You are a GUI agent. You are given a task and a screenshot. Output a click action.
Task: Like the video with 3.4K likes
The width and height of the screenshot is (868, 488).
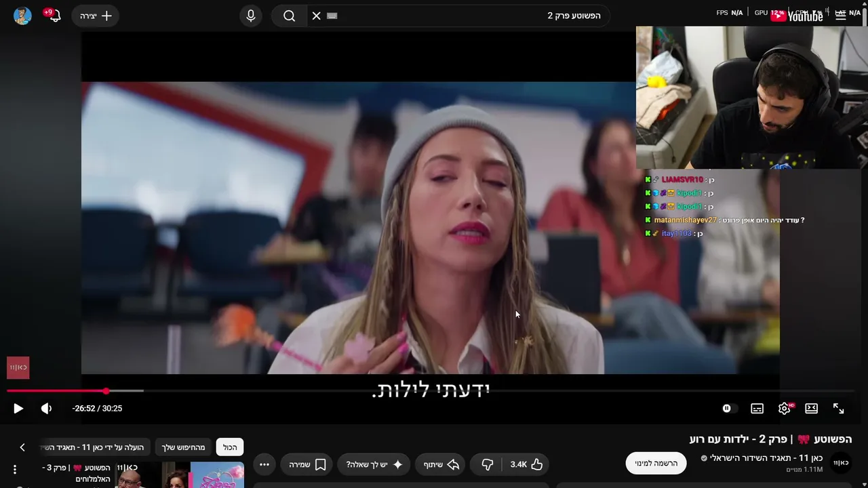527,464
